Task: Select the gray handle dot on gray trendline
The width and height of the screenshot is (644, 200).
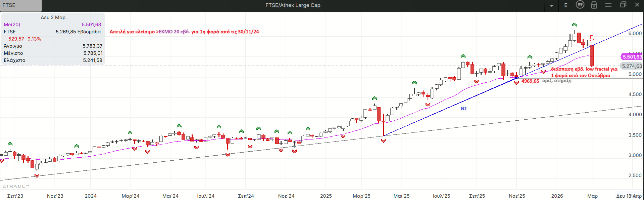Action: tap(295, 146)
